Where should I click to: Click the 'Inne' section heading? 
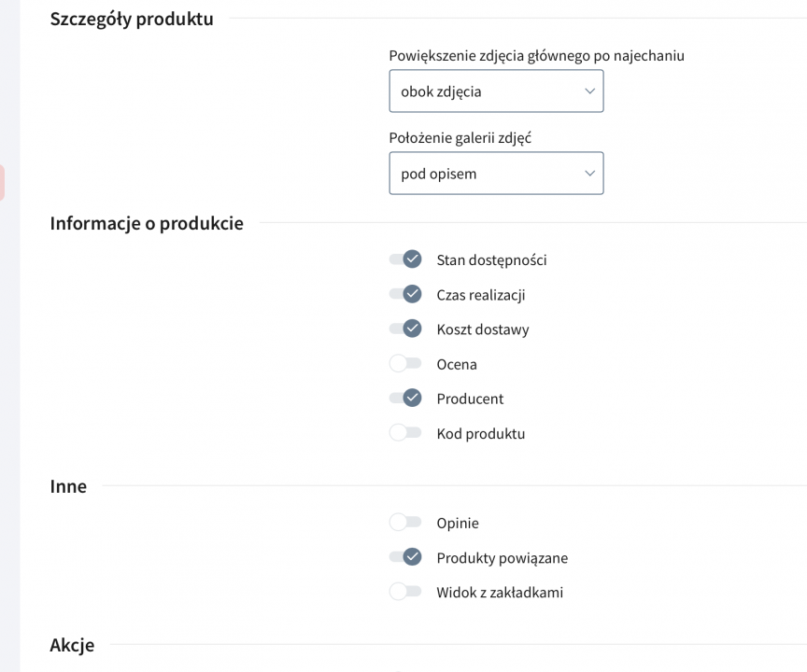(68, 486)
